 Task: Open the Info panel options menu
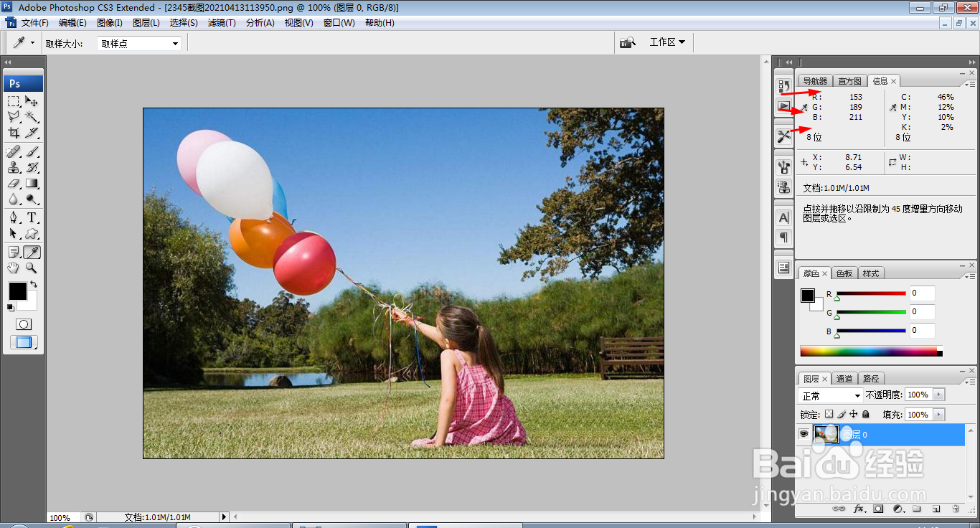971,84
